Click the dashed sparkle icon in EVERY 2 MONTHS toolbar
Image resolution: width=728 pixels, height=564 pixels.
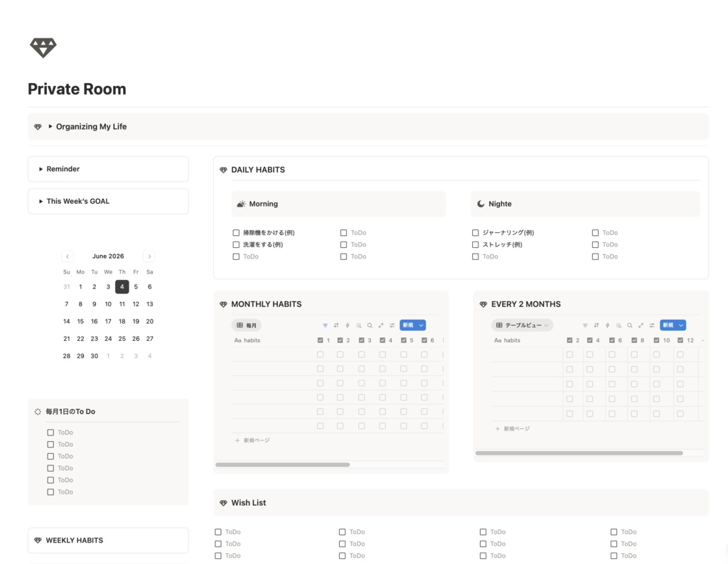(x=619, y=325)
